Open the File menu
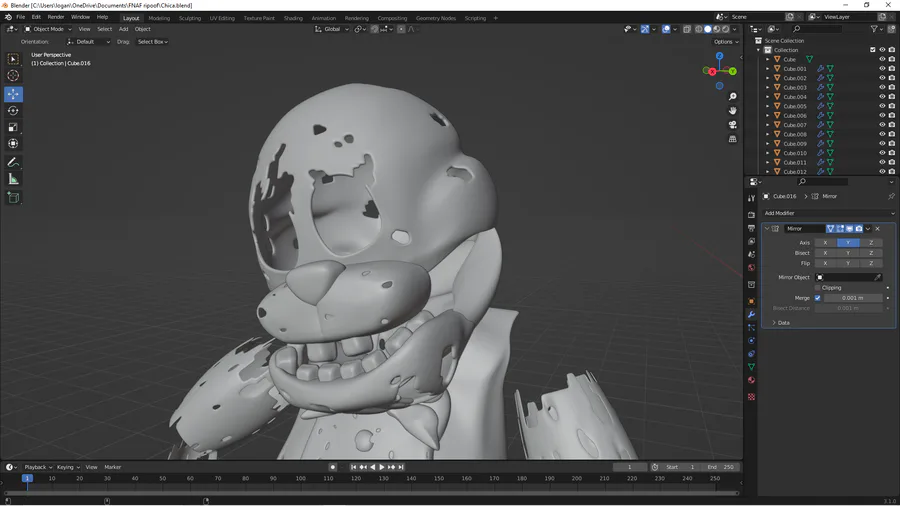Viewport: 900px width, 506px height. [20, 17]
